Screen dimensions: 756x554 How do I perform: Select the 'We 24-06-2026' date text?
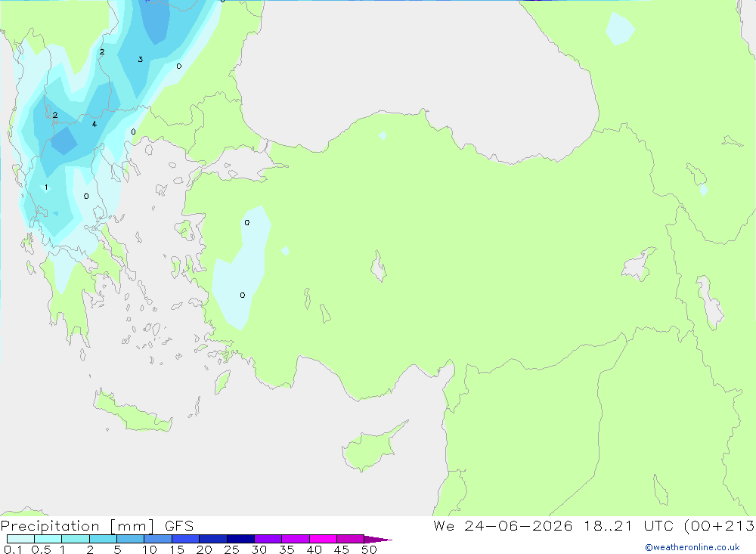503,525
